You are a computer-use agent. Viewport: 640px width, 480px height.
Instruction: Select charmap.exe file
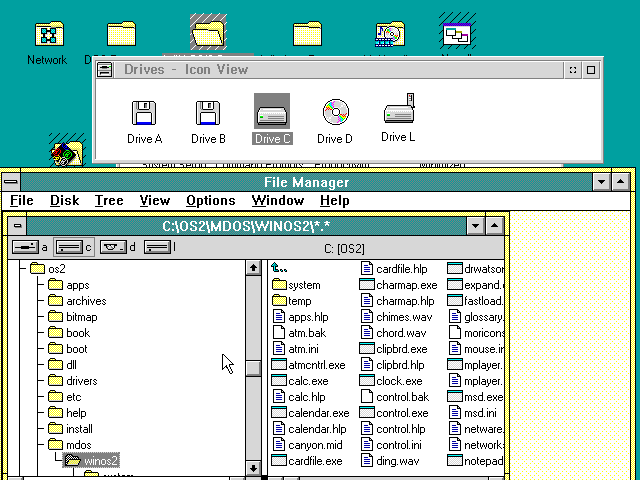tap(398, 285)
